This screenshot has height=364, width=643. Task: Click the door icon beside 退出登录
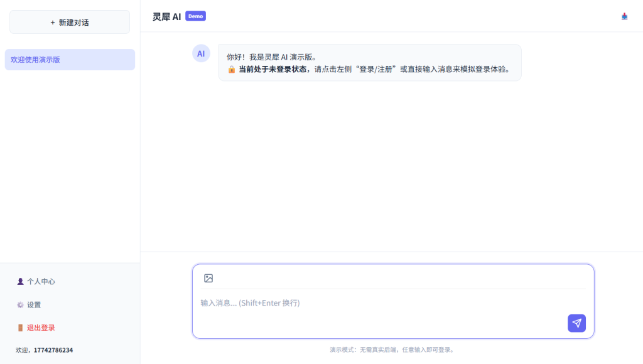[20, 328]
